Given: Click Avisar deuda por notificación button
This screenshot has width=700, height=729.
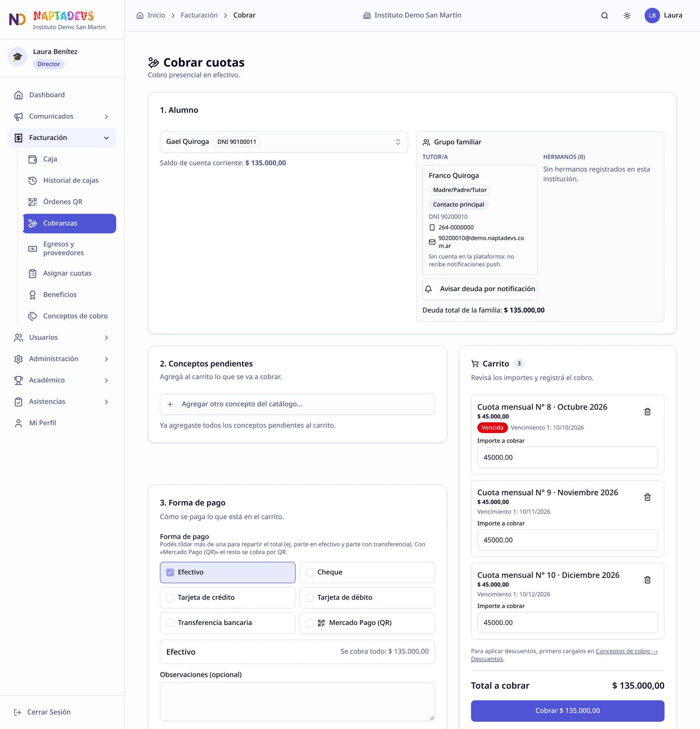Looking at the screenshot, I should pos(480,289).
